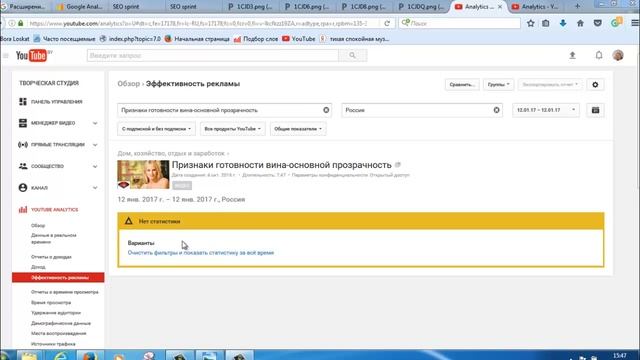The image size is (640, 360).
Task: Select Эффективность рекламы sidebar item
Action: [x=58, y=278]
